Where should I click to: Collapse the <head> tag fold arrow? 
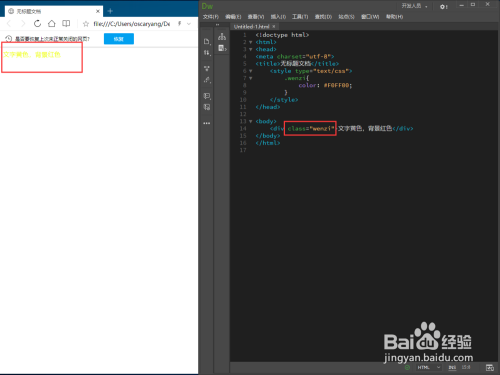251,50
